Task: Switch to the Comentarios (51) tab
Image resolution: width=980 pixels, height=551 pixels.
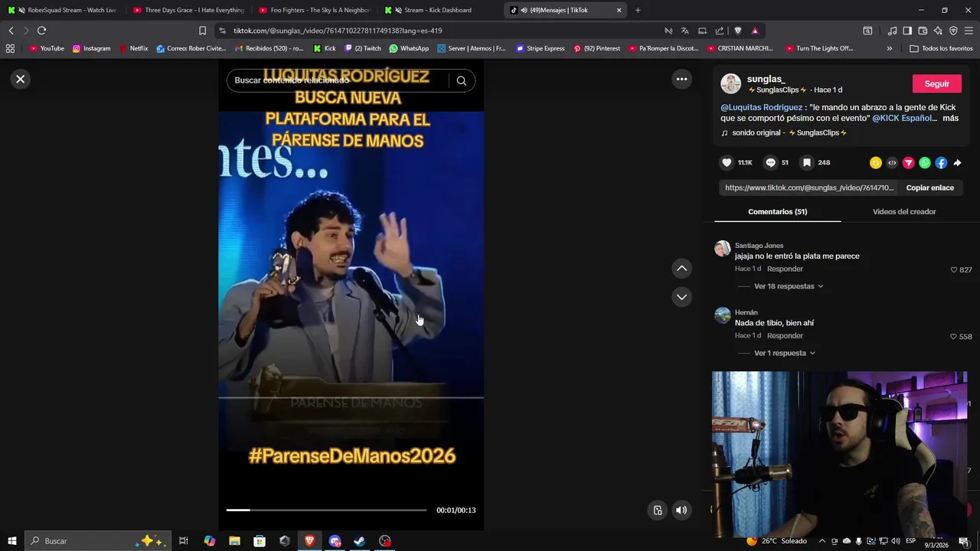Action: pos(777,212)
